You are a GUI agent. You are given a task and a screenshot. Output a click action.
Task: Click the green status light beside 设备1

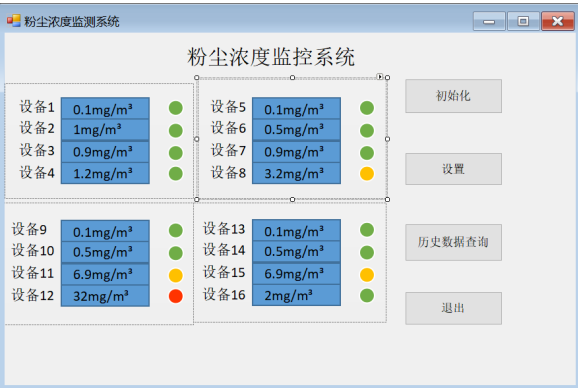175,108
